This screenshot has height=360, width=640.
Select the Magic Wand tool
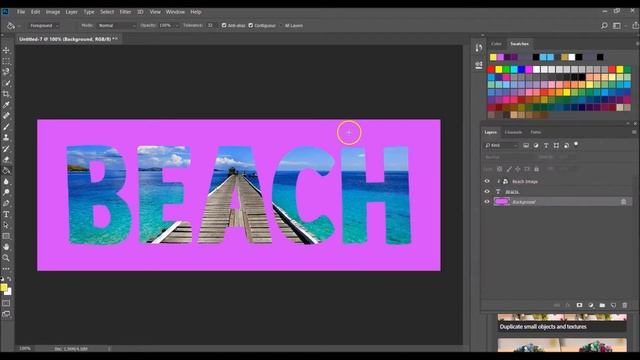pyautogui.click(x=6, y=83)
